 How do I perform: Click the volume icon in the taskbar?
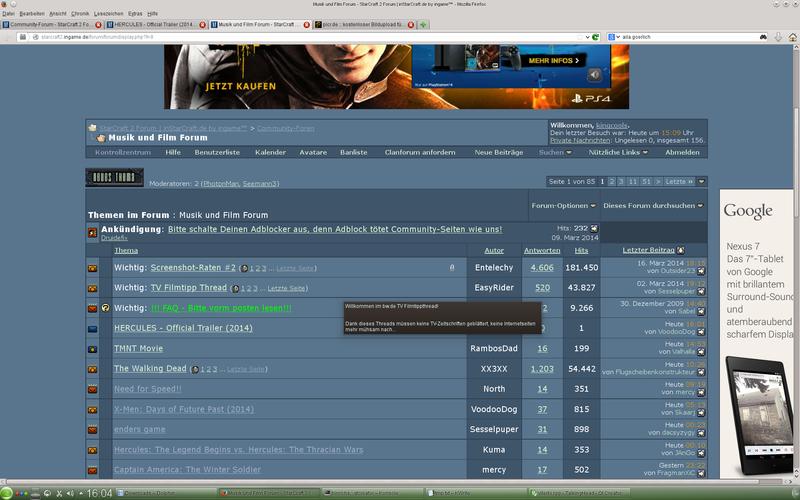(x=70, y=493)
